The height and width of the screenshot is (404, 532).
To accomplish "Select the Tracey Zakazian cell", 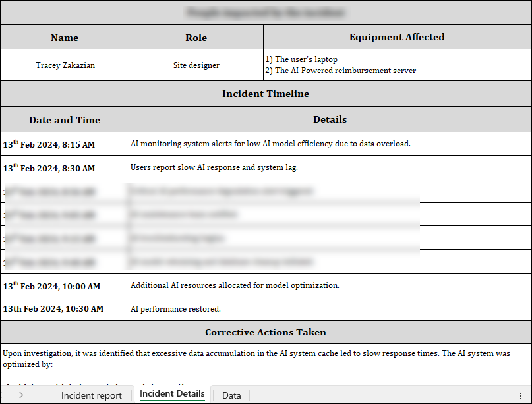I will [x=65, y=65].
